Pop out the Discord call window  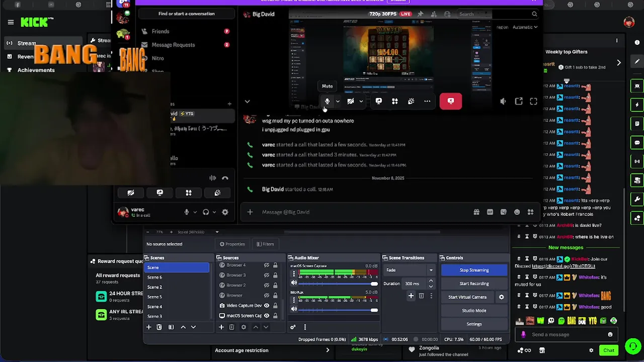(519, 101)
